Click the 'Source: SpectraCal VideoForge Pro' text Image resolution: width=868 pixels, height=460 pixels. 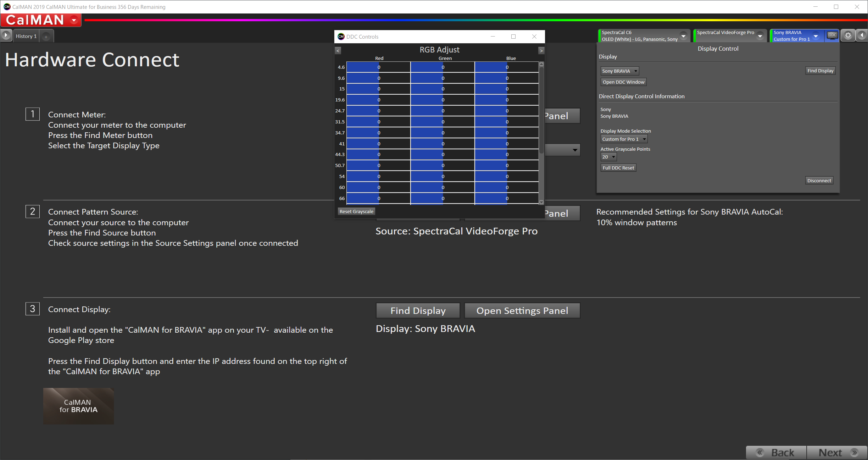tap(457, 231)
